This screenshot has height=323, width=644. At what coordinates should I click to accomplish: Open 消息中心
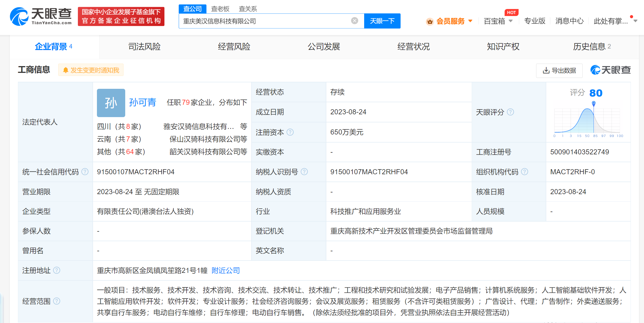point(569,21)
